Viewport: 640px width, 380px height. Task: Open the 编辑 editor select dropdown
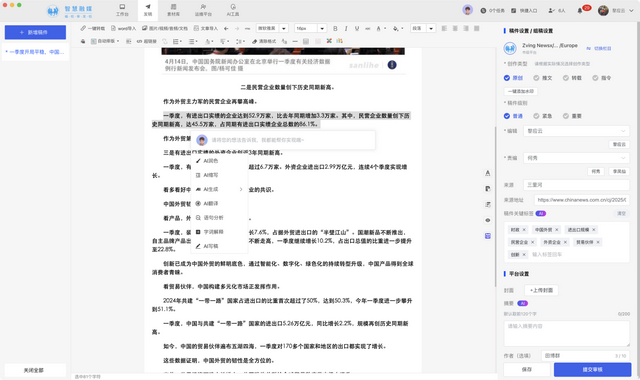pos(576,131)
